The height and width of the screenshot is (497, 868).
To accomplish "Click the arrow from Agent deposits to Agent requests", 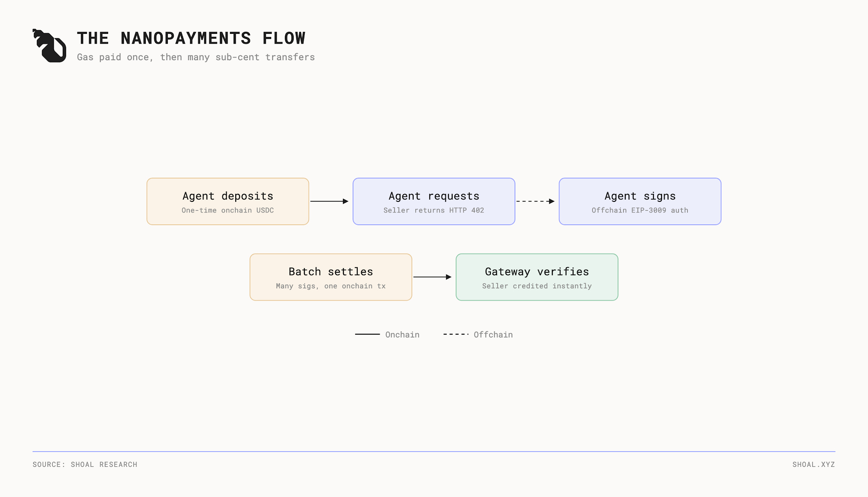I will (329, 201).
